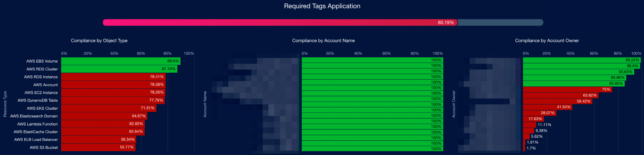Viewport: 644px width, 155px height.
Task: Click the AWS ELB Load Balancer label
Action: pyautogui.click(x=36, y=140)
